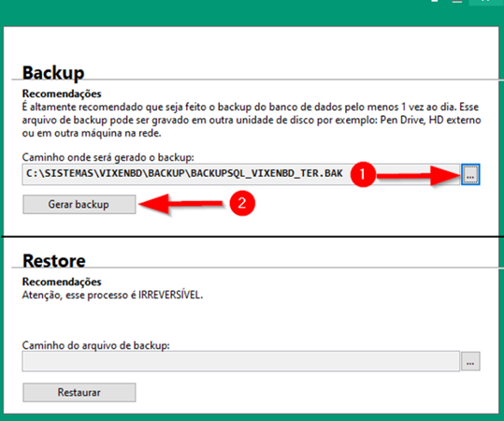Viewport: 504px width, 421px height.
Task: Focus the backup destination path field
Action: tap(240, 174)
